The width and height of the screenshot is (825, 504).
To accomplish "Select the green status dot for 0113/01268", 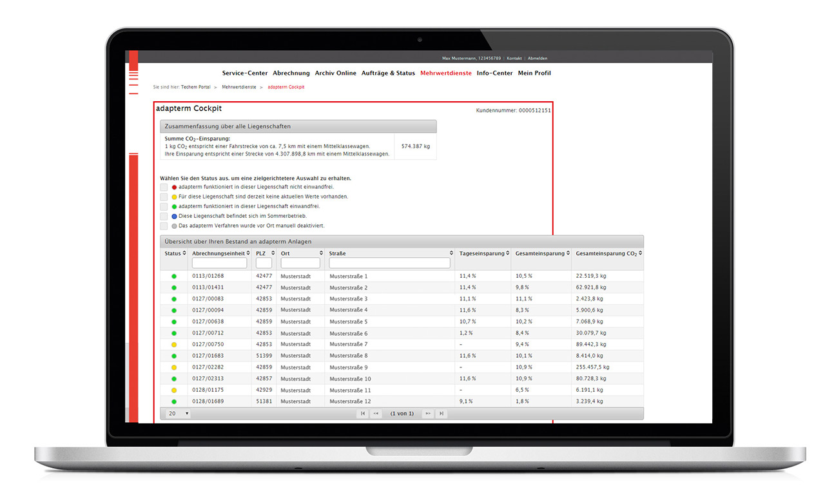I will [x=173, y=276].
